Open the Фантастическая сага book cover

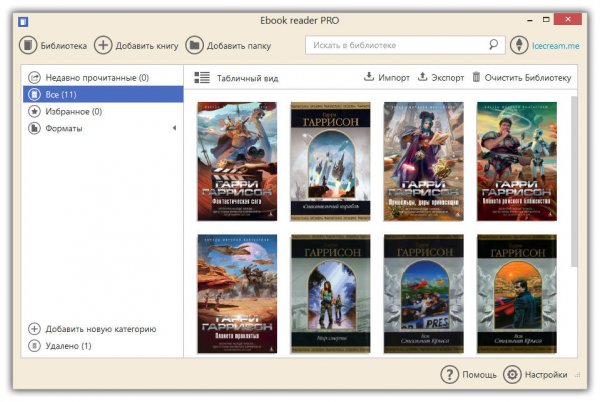(237, 161)
